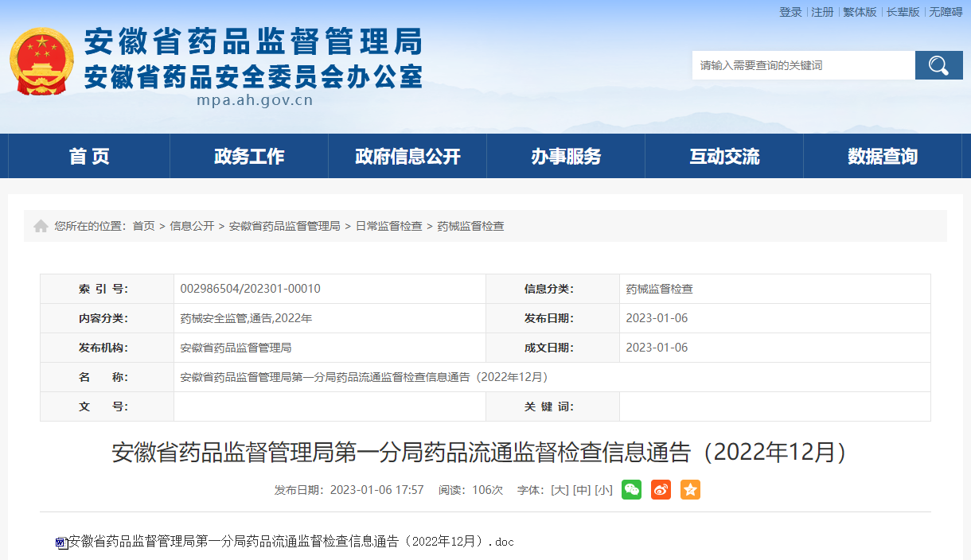This screenshot has height=560, width=971.
Task: Click the magnifier search button
Action: (938, 65)
